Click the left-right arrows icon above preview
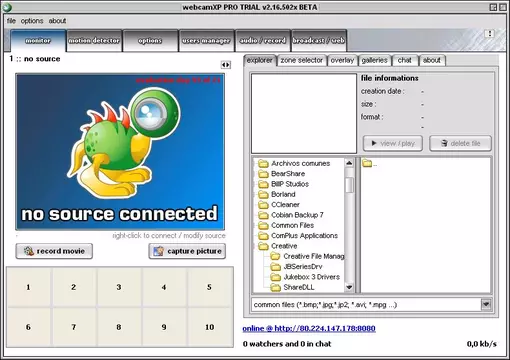The image size is (510, 360). 226,65
